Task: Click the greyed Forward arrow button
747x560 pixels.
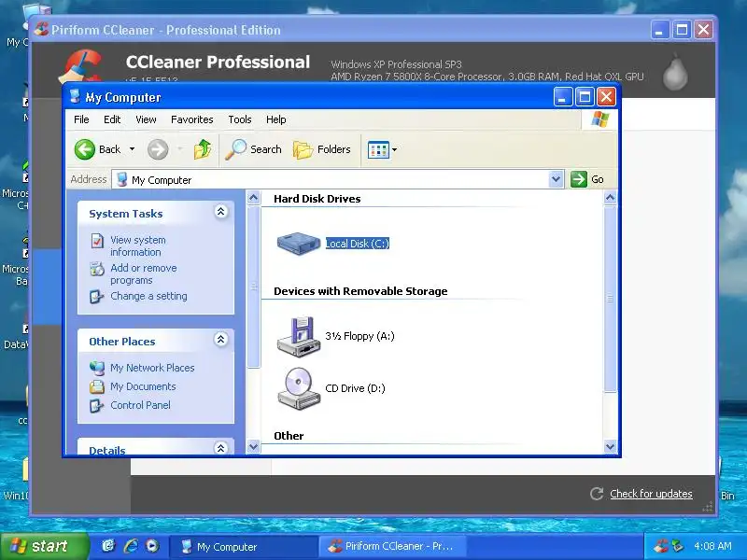Action: 158,149
